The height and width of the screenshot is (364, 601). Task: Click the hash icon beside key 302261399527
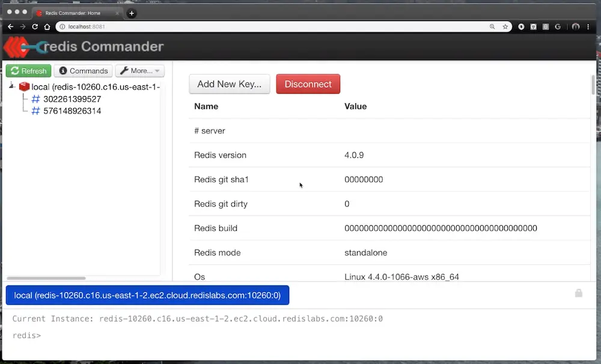35,99
